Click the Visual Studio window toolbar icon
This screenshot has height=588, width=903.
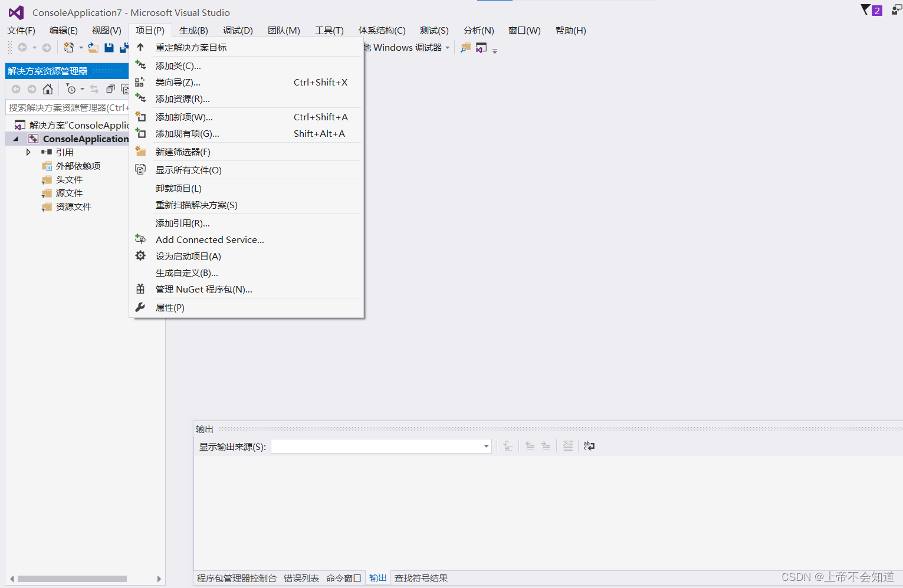[x=481, y=48]
